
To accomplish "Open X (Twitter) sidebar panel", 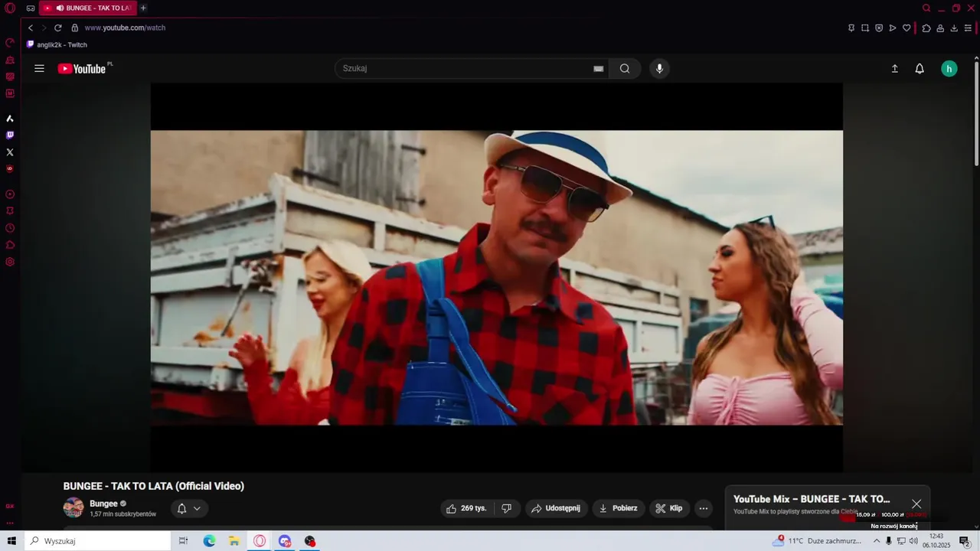I will (10, 152).
